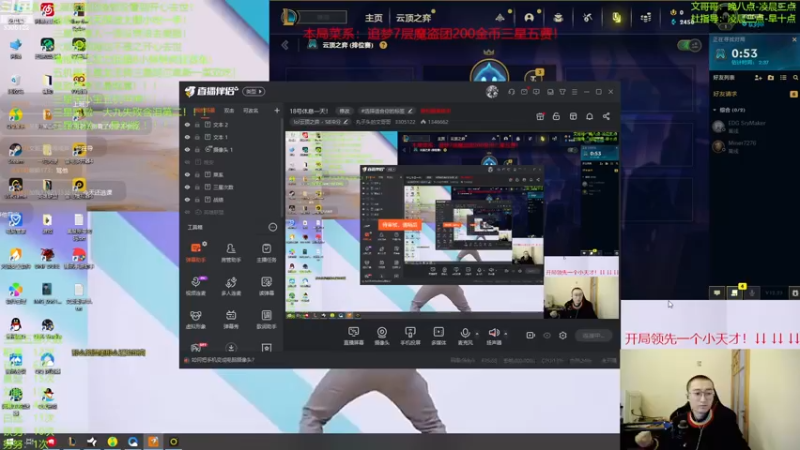Viewport: 800px width, 450px height.
Task: Edit lol云顶之弈 category label
Action: coord(320,122)
